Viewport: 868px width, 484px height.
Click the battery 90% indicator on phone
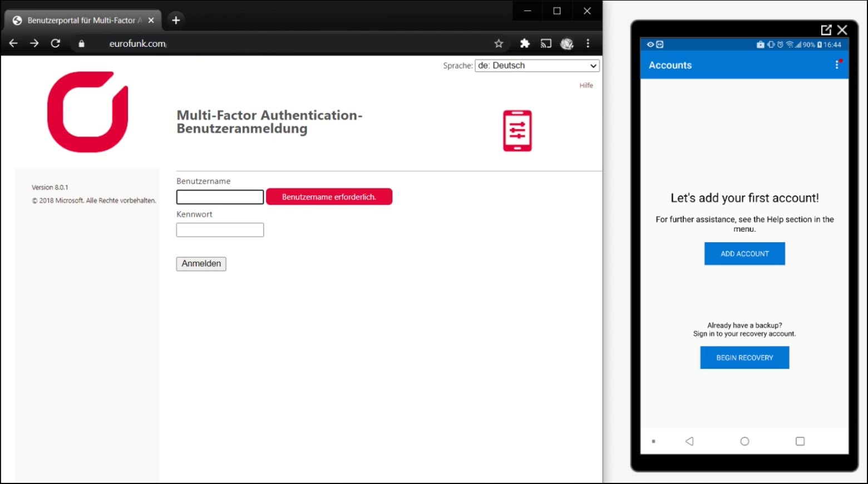pos(812,45)
